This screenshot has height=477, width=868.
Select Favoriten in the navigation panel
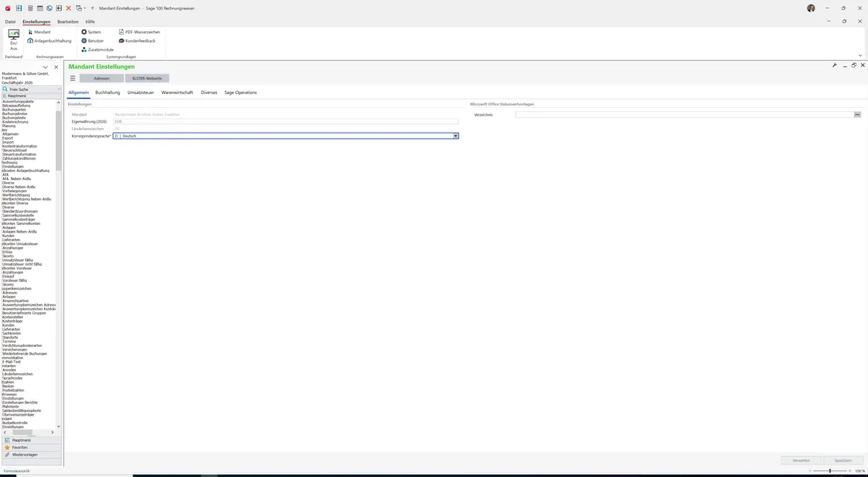[31, 447]
